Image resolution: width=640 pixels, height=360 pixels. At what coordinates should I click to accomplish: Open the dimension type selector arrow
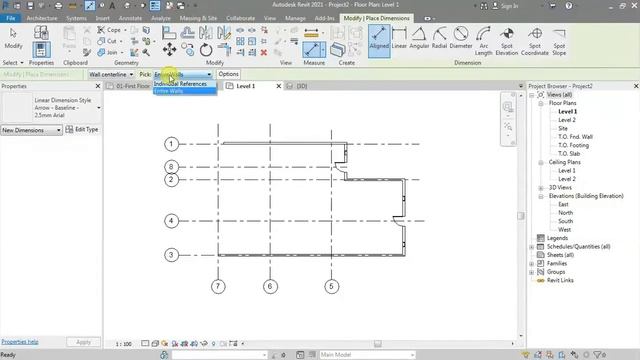pos(99,108)
